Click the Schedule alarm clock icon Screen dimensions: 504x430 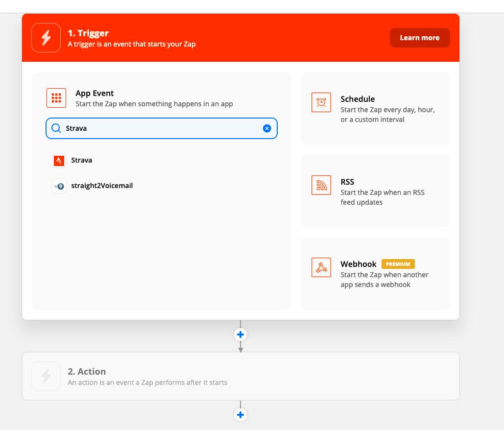321,102
